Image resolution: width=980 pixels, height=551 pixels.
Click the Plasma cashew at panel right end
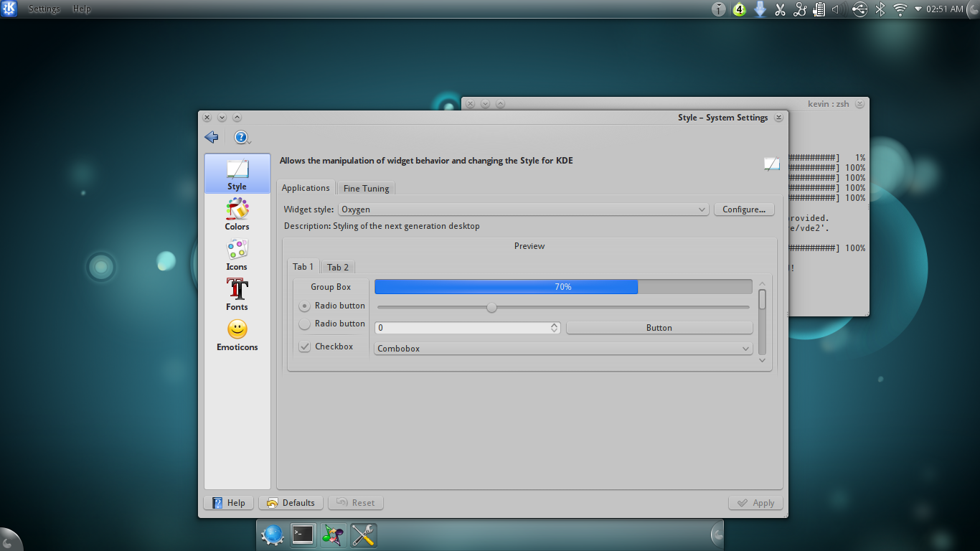pyautogui.click(x=717, y=534)
